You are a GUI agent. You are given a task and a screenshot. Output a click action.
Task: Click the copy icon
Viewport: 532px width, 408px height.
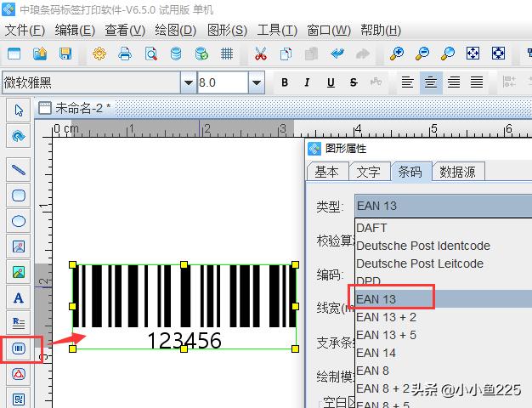(286, 54)
